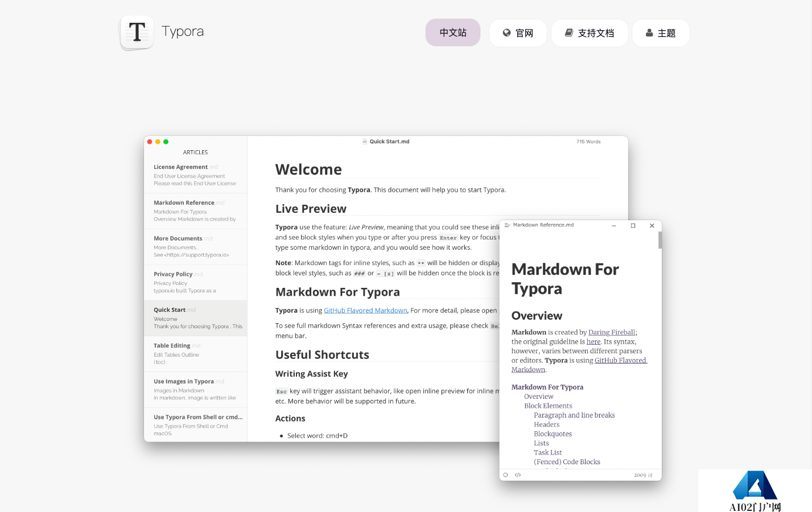Image resolution: width=812 pixels, height=512 pixels.
Task: Open the Markdown For Typora TOC entry
Action: (547, 387)
